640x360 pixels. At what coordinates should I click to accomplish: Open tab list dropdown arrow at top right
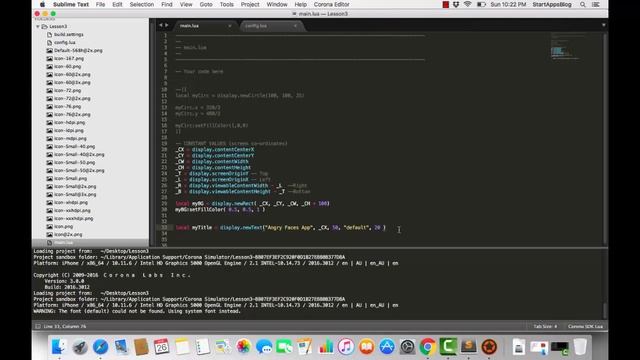(604, 25)
